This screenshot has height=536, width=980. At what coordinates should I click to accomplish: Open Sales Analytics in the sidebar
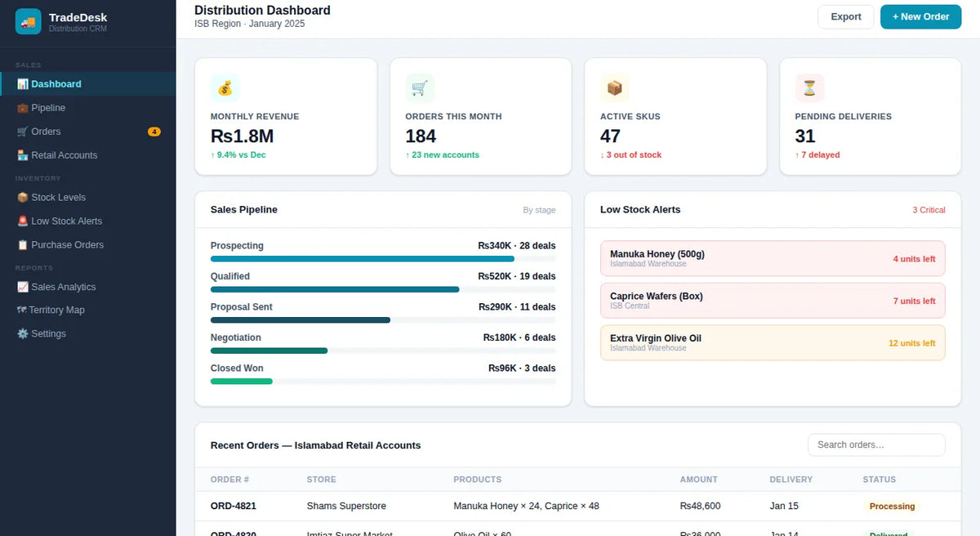coord(88,287)
